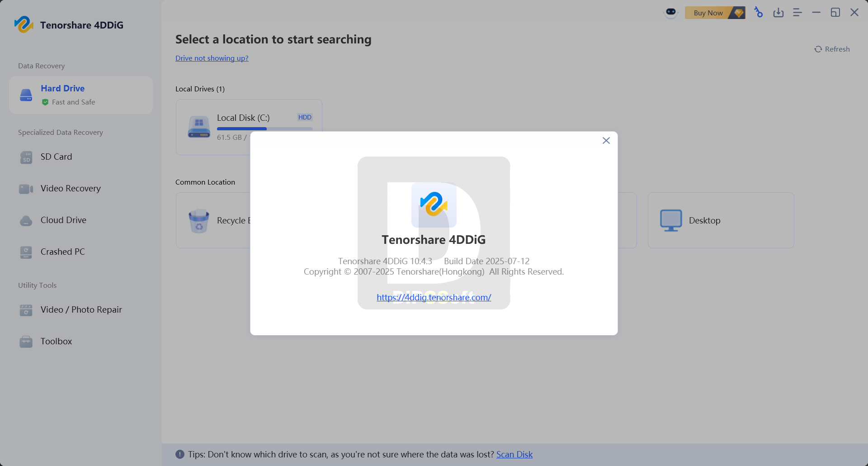Click the Copyright 2007-2025 Tenorshare line
This screenshot has height=466, width=868.
(x=434, y=271)
